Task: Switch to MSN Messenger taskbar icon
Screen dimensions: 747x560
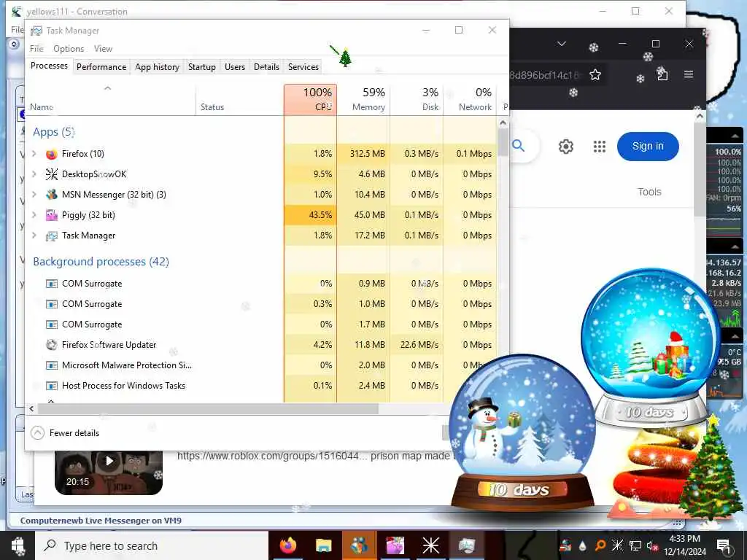Action: [359, 545]
